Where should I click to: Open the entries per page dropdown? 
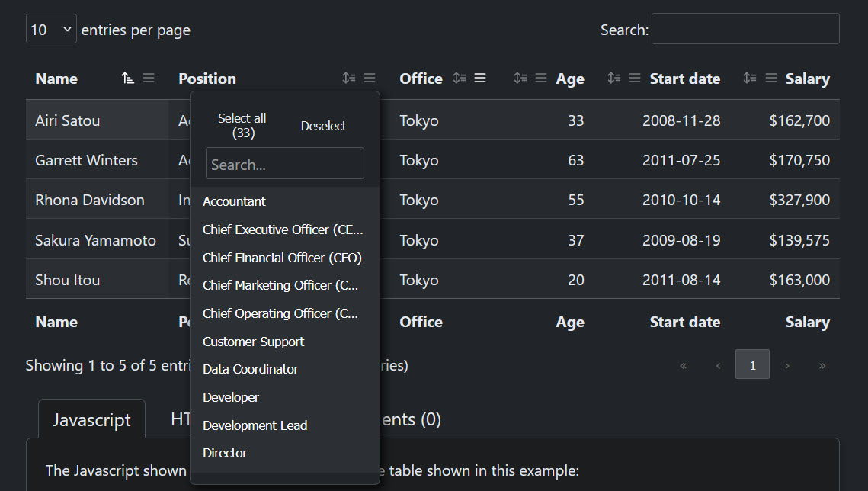[51, 30]
